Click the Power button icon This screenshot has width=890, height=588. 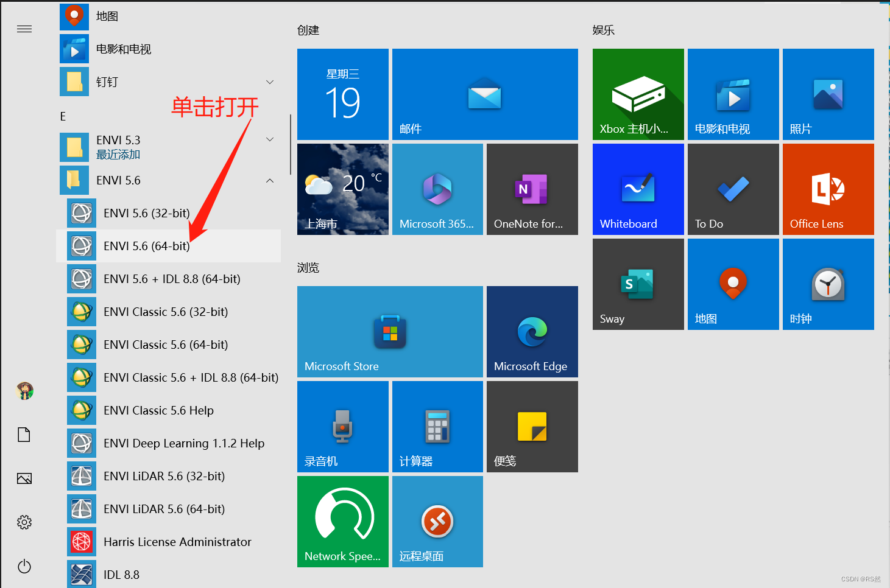point(24,566)
